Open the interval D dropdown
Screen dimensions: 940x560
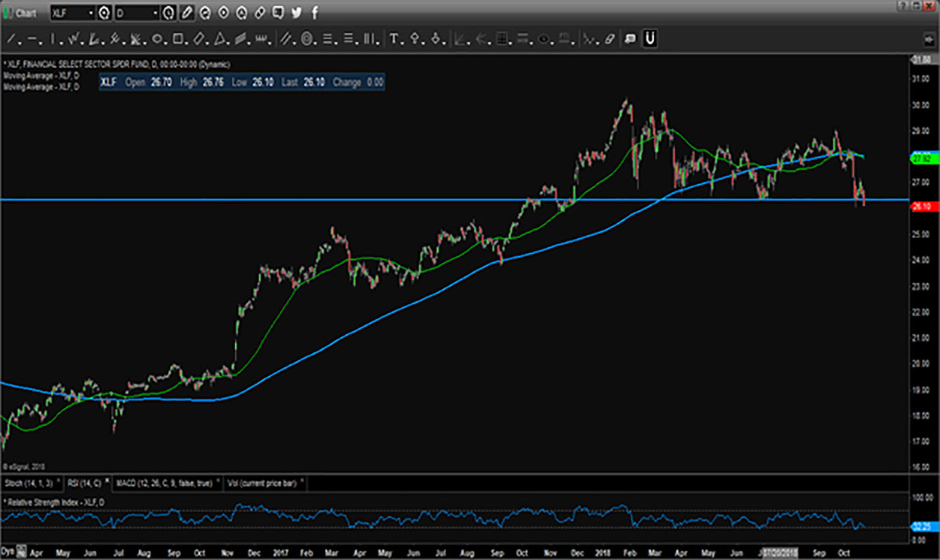pyautogui.click(x=155, y=13)
